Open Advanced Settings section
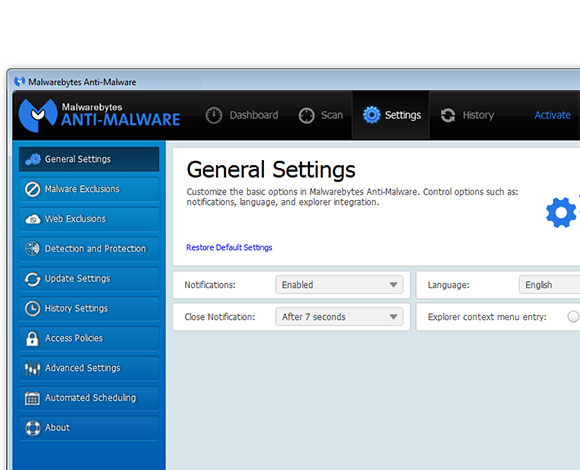This screenshot has height=470, width=580. click(x=89, y=368)
